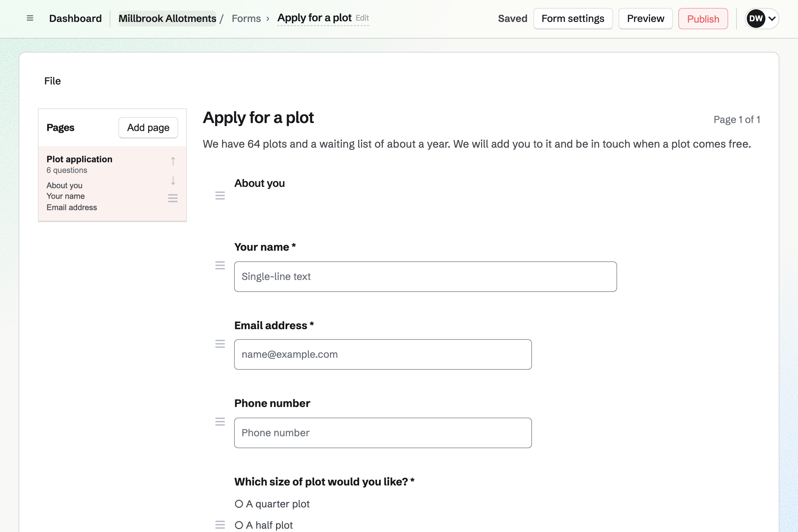Click the Saved status text
The width and height of the screenshot is (798, 532).
tap(513, 18)
